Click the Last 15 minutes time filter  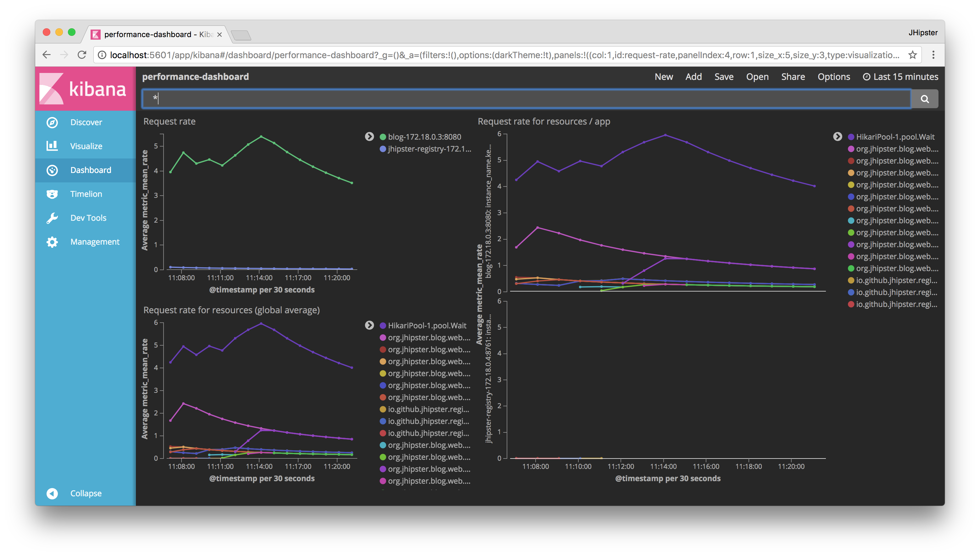902,76
